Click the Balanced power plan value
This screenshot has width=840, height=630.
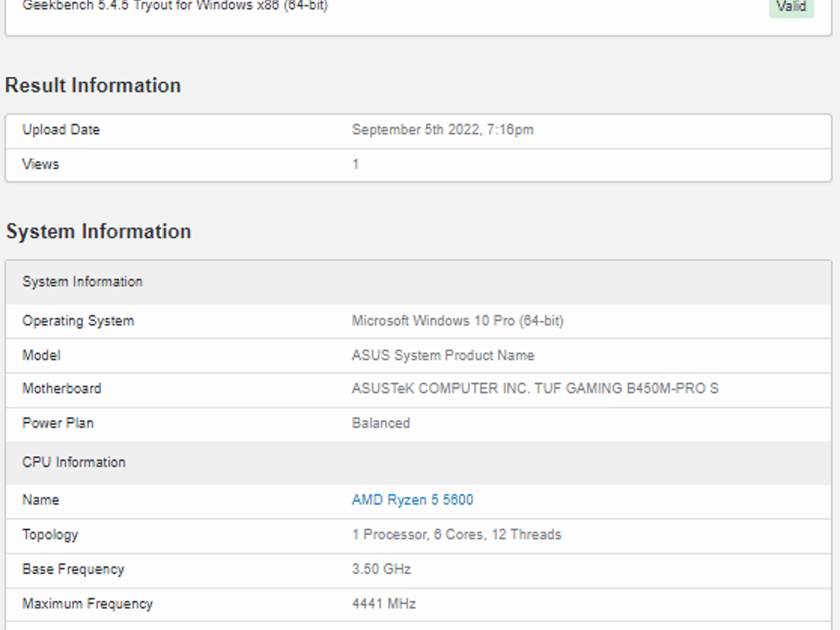tap(381, 423)
